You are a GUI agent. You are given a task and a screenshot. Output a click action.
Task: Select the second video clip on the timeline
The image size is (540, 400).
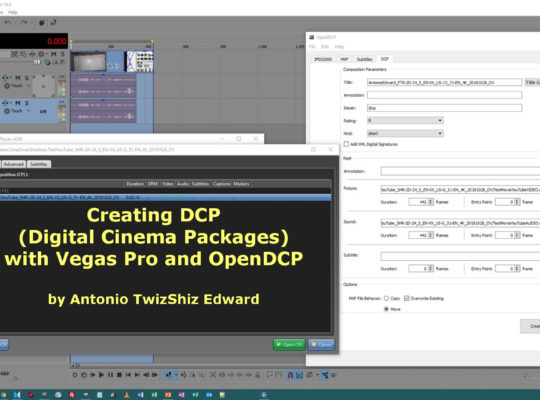(x=139, y=61)
